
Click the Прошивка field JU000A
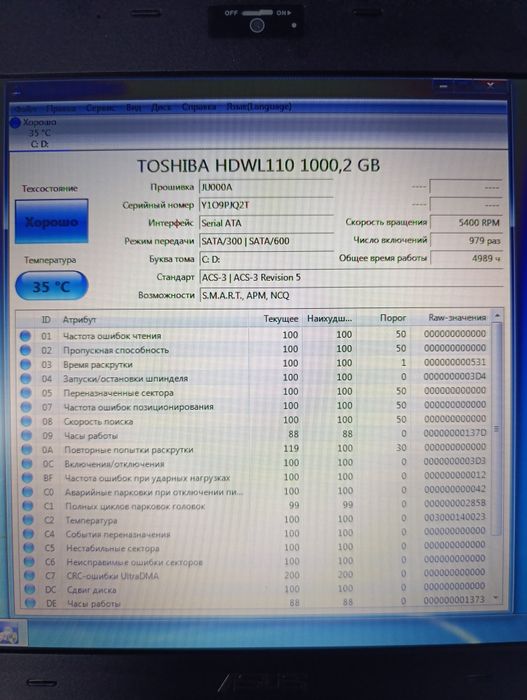[266, 188]
